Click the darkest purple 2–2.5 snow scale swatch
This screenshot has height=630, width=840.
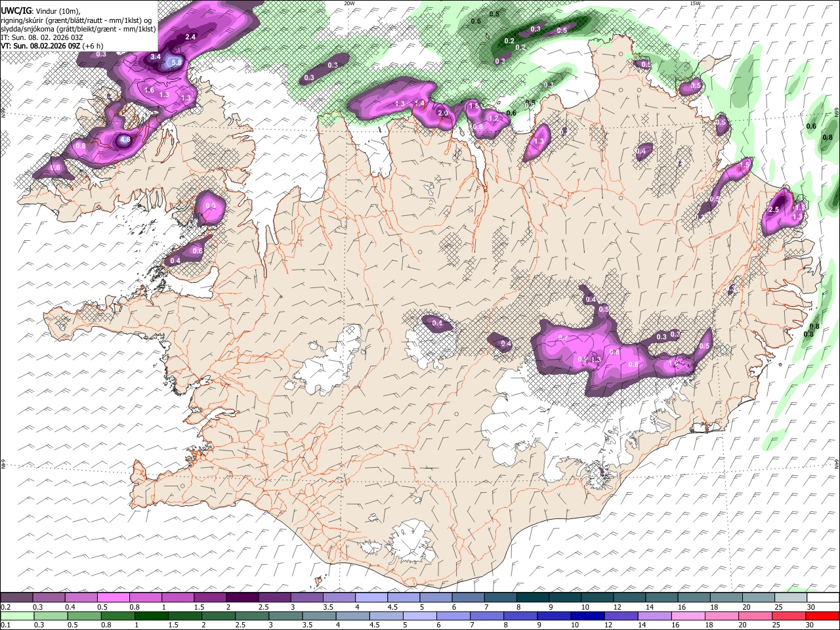pos(242,597)
